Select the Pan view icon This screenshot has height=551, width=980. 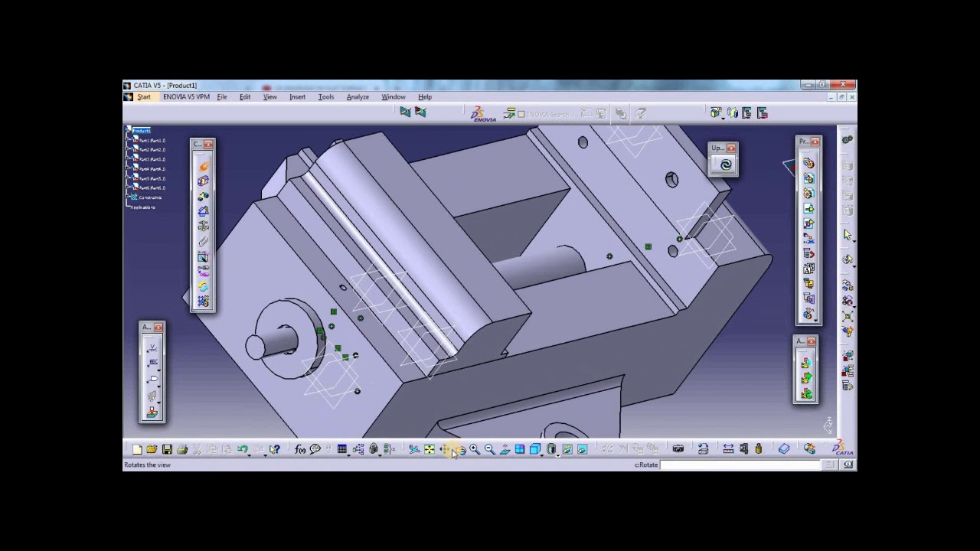445,449
